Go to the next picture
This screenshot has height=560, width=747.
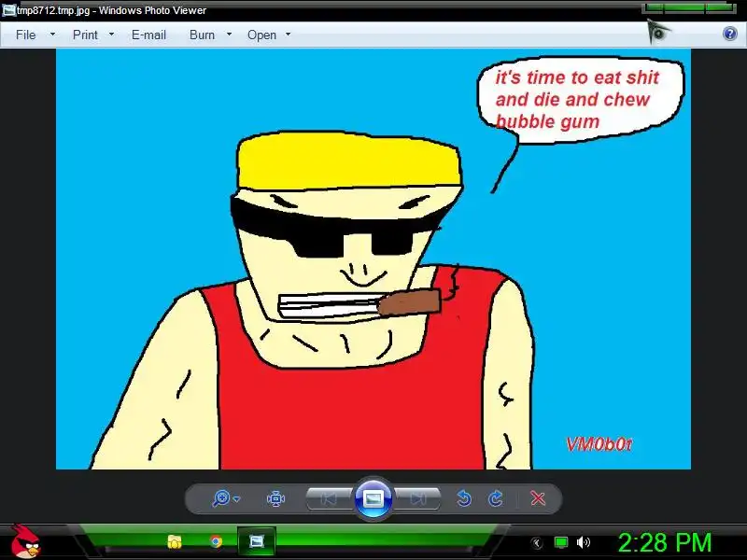(417, 498)
